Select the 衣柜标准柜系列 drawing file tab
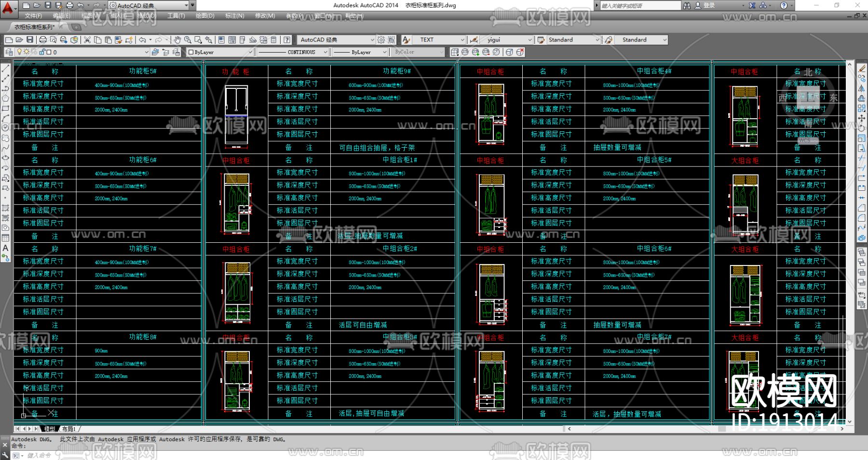Image resolution: width=868 pixels, height=460 pixels. [34, 27]
